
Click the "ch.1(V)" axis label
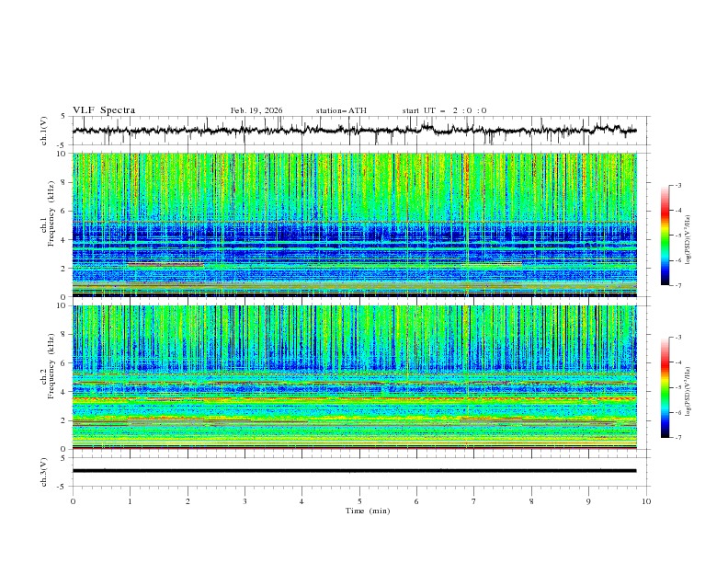point(44,131)
